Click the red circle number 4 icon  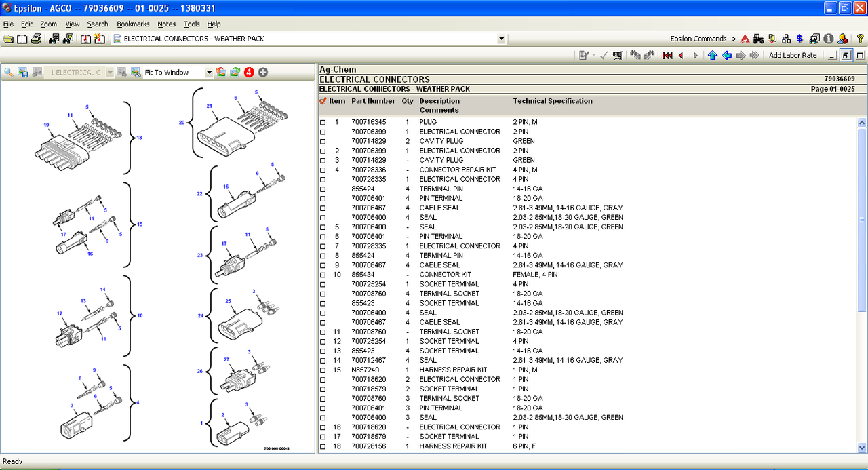(249, 72)
